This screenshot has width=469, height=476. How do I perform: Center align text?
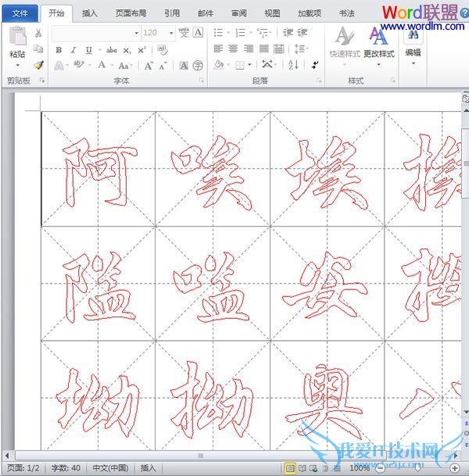(x=233, y=48)
